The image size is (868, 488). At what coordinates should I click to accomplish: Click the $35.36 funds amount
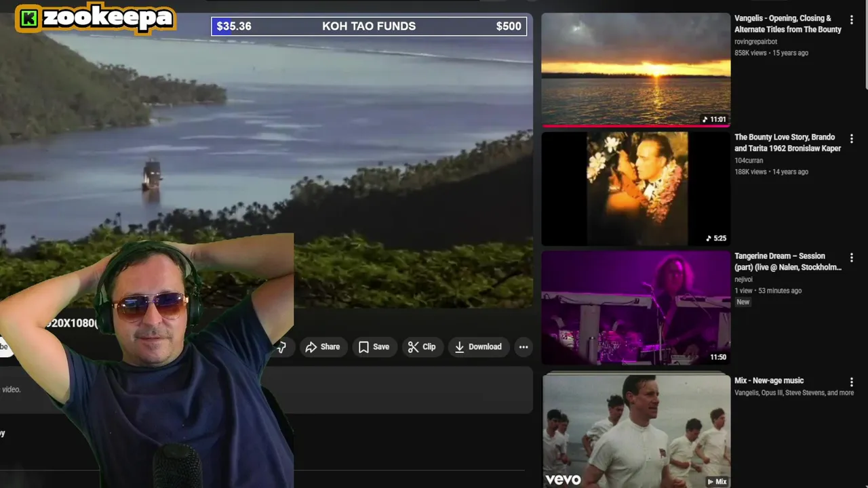coord(234,26)
